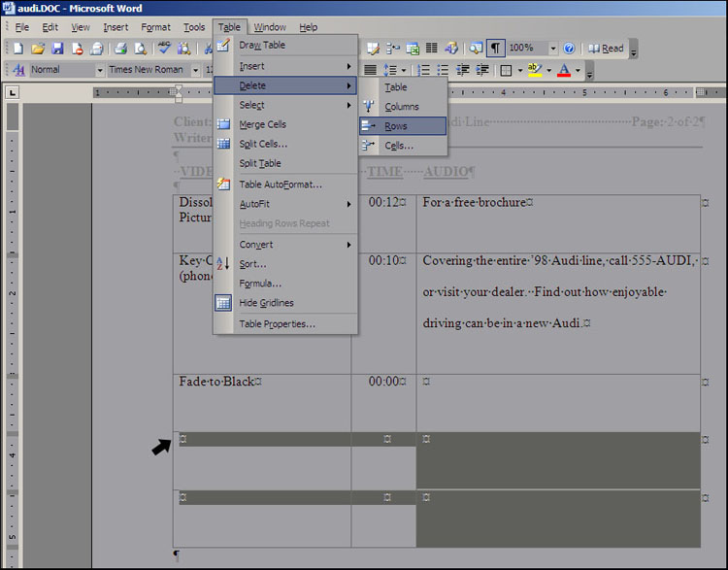Expand Standard toolbar options chevron
Image resolution: width=728 pixels, height=570 pixels.
tap(633, 50)
